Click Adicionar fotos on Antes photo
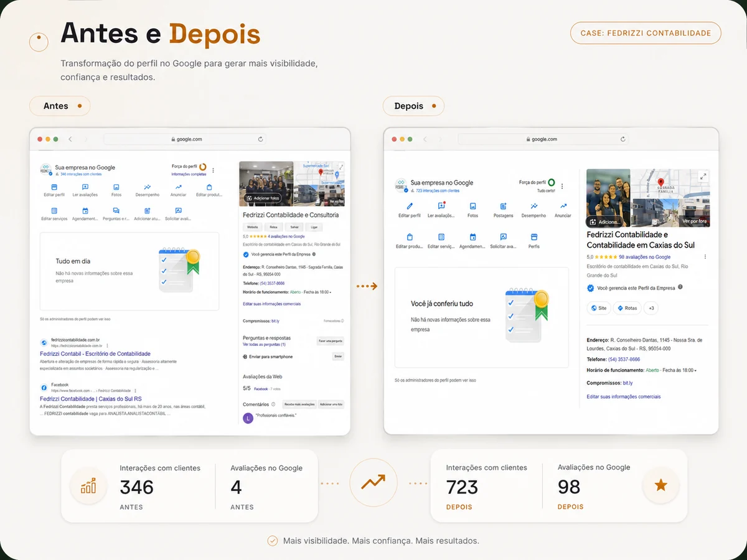Image resolution: width=747 pixels, height=560 pixels. (263, 198)
